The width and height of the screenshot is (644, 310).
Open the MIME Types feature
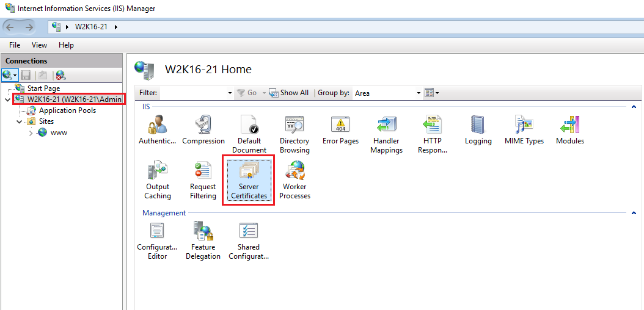click(524, 131)
